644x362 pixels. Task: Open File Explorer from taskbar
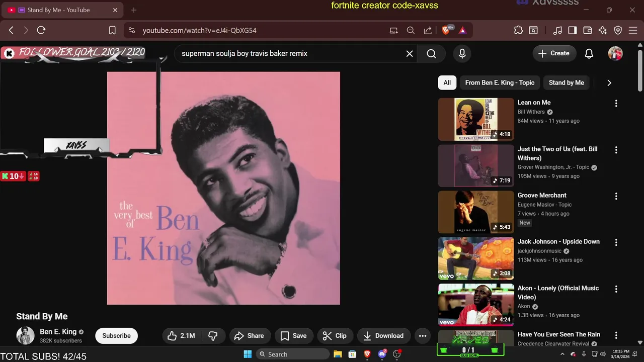click(x=338, y=354)
